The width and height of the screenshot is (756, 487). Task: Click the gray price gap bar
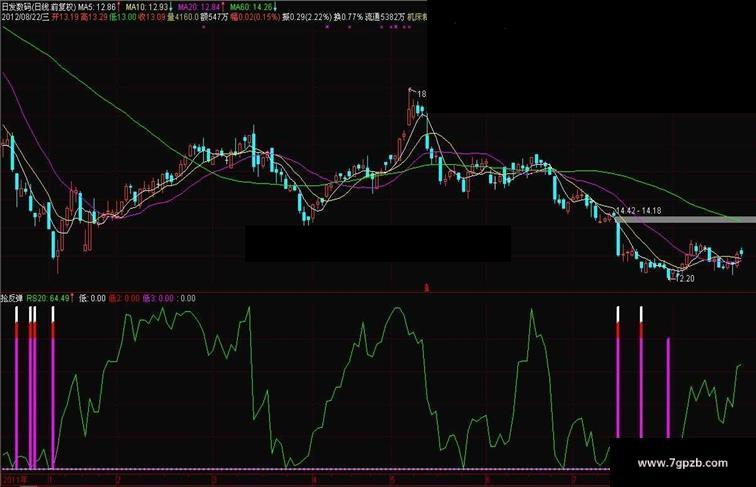[685, 219]
